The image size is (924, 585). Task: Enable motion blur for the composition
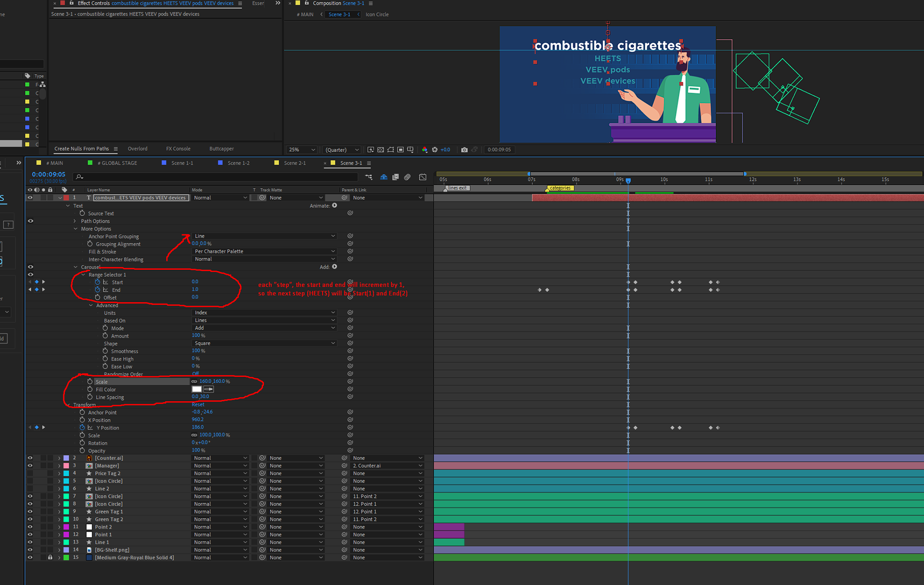(408, 177)
